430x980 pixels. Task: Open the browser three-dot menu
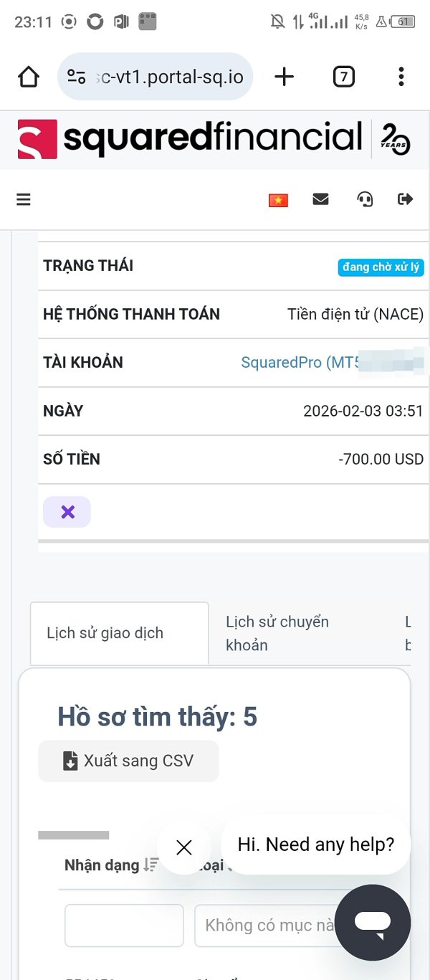tap(401, 77)
